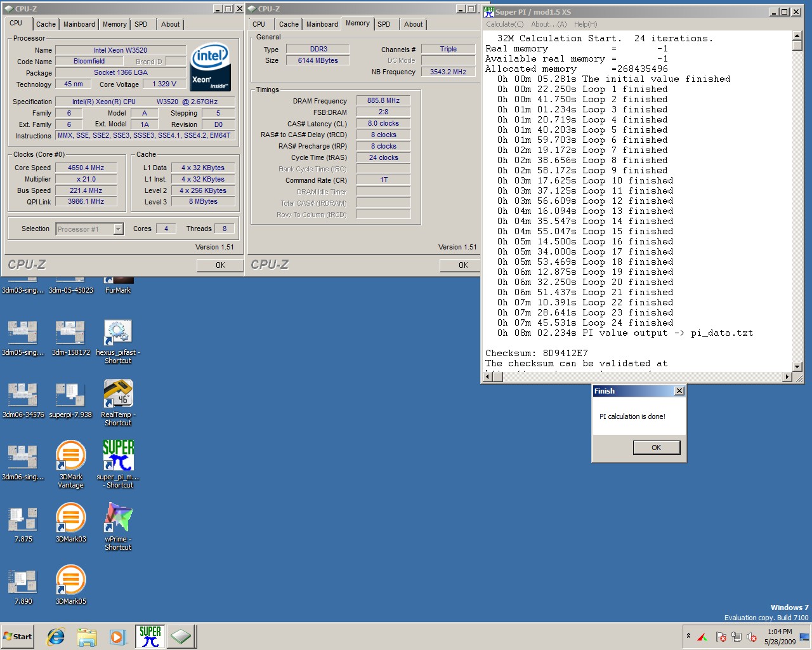Switch to SPD tab in left CPU-Z
The width and height of the screenshot is (812, 650).
141,24
